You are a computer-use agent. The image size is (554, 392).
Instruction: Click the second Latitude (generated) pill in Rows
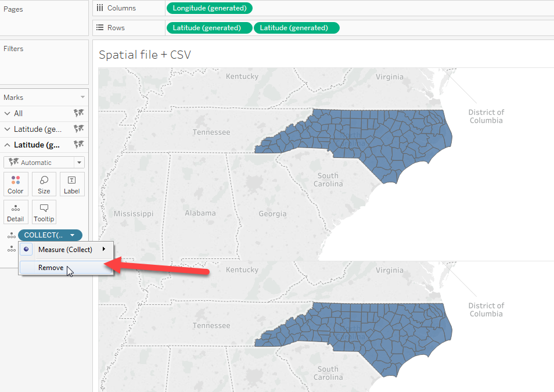coord(296,28)
